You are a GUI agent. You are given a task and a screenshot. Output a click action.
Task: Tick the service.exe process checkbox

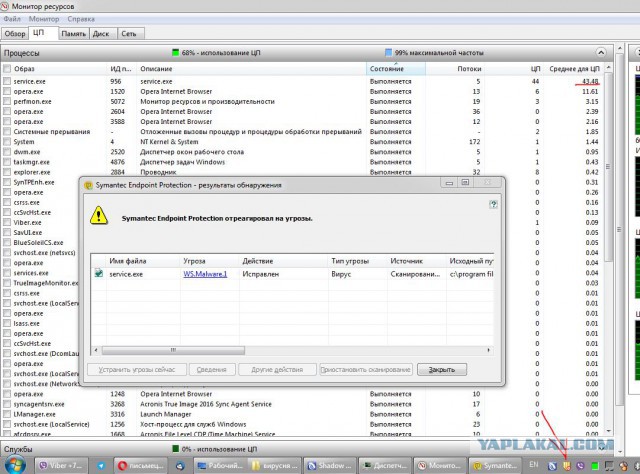[7, 81]
